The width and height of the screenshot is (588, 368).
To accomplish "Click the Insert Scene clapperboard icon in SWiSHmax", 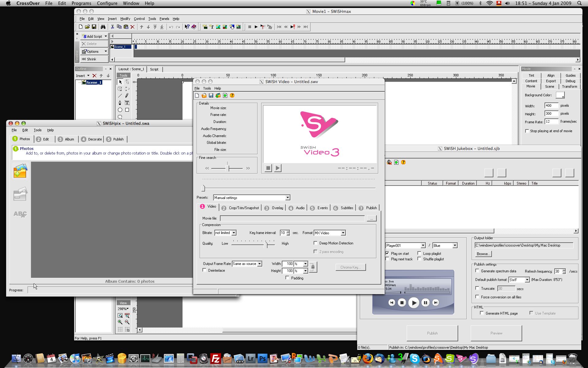I will pyautogui.click(x=205, y=27).
